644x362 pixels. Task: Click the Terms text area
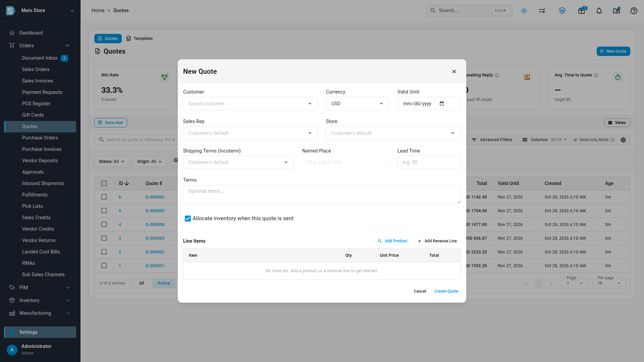(322, 194)
